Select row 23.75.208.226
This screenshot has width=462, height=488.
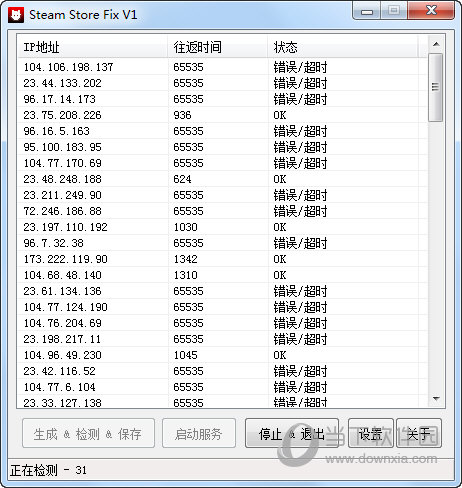coord(222,115)
